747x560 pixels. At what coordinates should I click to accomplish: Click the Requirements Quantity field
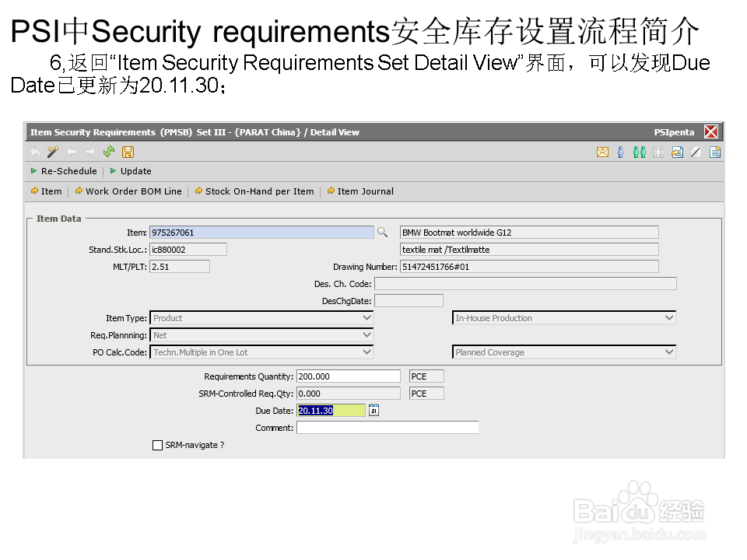(x=349, y=376)
